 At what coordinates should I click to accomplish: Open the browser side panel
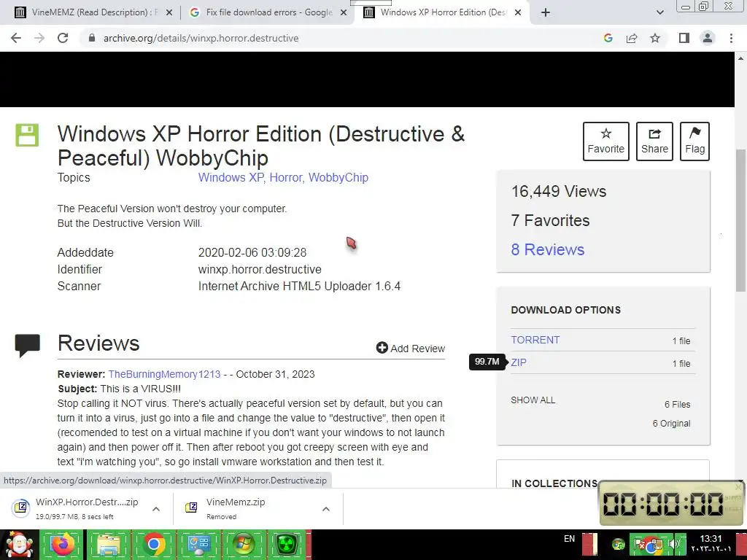tap(684, 38)
